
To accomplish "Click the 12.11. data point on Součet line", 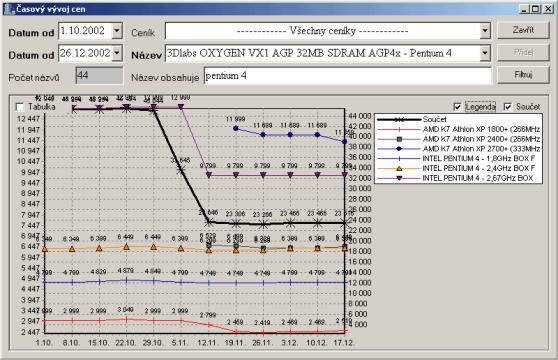I will coord(209,222).
